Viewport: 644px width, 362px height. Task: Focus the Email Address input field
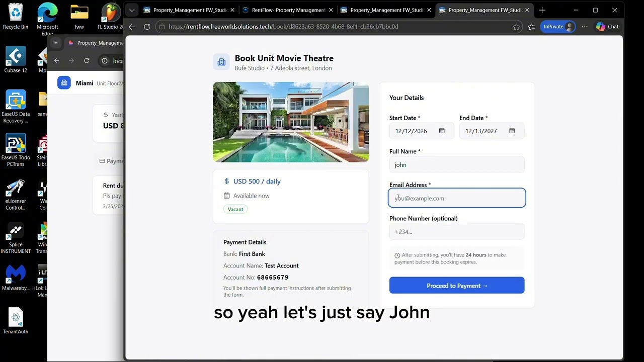point(457,198)
